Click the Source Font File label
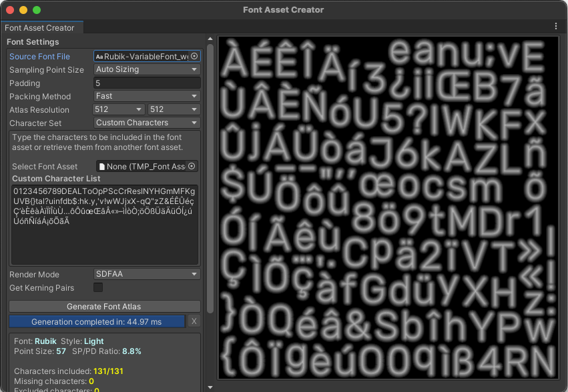 (39, 57)
